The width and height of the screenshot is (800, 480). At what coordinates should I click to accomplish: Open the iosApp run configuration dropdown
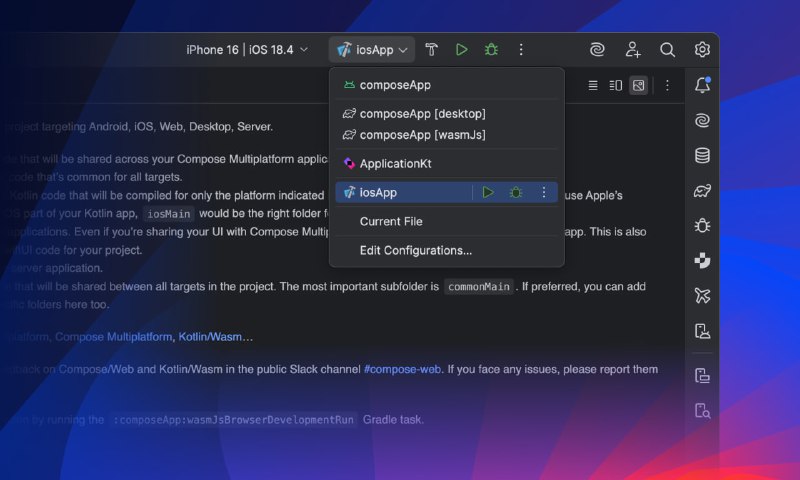(372, 49)
